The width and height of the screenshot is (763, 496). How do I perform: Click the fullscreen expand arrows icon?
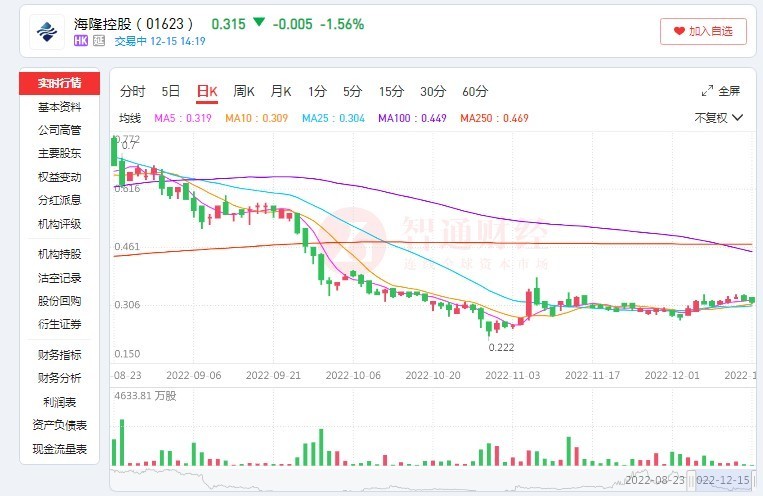click(x=707, y=91)
